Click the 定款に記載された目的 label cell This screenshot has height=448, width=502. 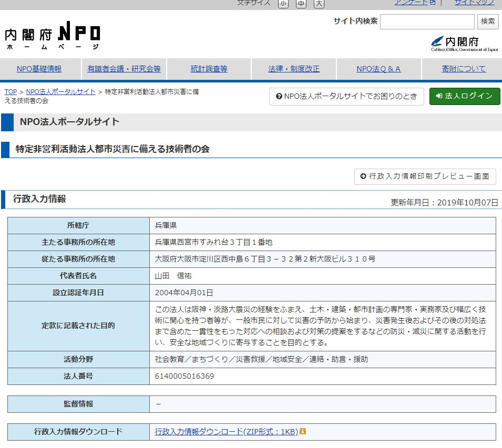pyautogui.click(x=78, y=326)
